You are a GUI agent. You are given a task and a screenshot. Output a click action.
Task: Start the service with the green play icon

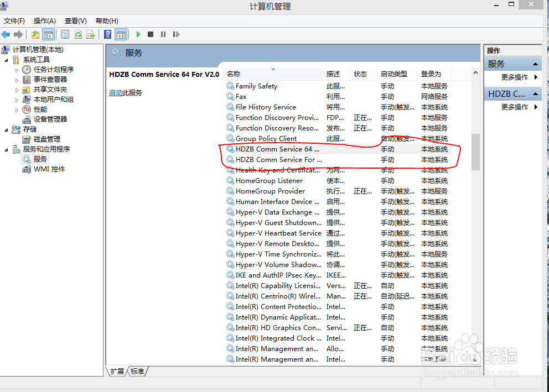click(x=138, y=34)
